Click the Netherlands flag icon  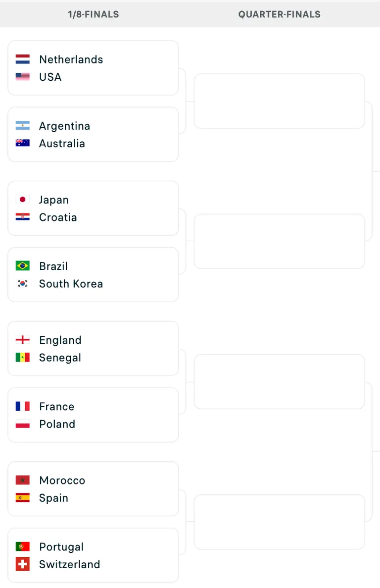pos(22,59)
